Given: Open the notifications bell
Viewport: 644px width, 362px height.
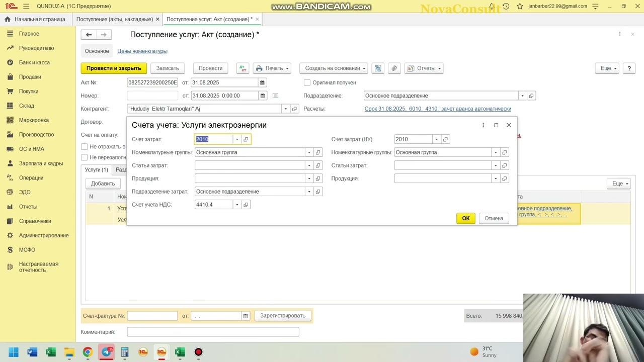Looking at the screenshot, I should [x=492, y=6].
